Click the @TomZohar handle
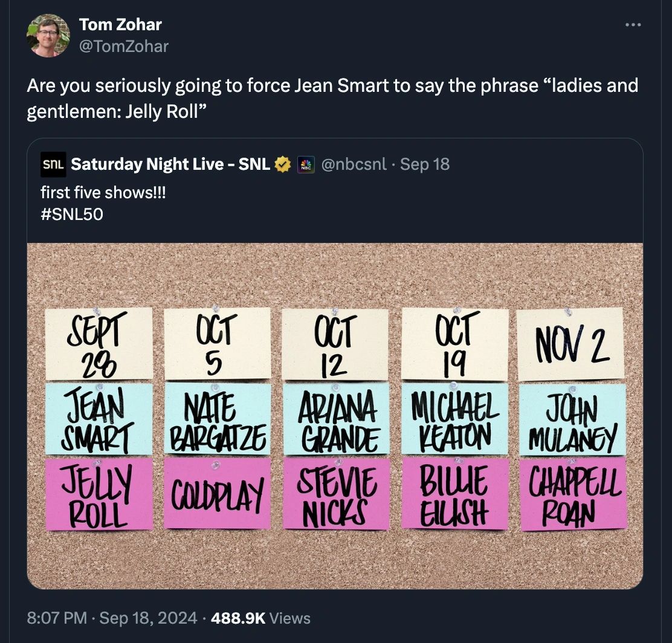This screenshot has height=643, width=672. 124,46
